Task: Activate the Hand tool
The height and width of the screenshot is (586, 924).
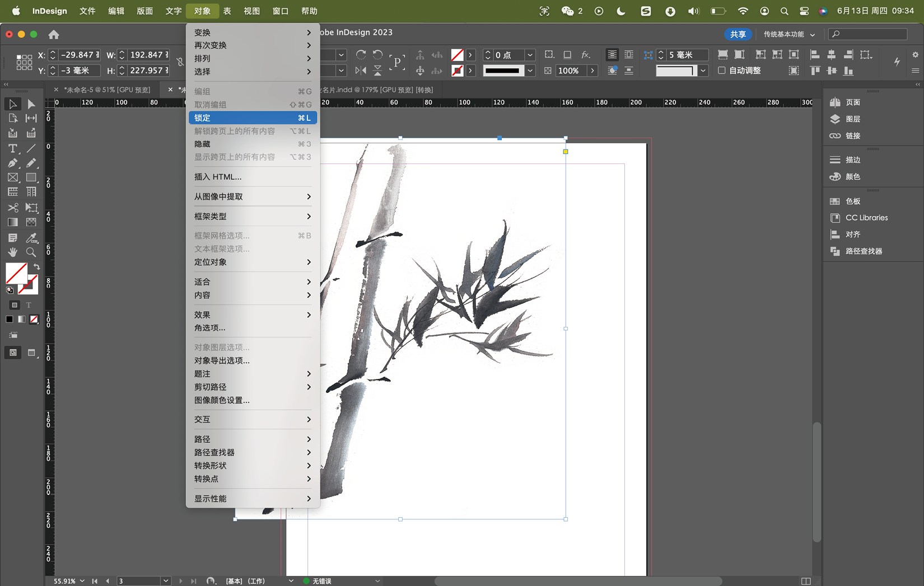Action: coord(12,252)
